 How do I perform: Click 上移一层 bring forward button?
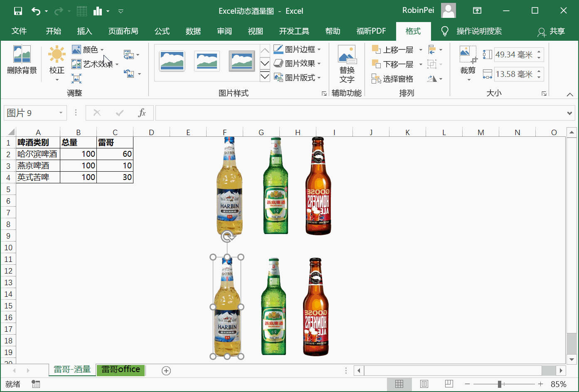tap(392, 50)
